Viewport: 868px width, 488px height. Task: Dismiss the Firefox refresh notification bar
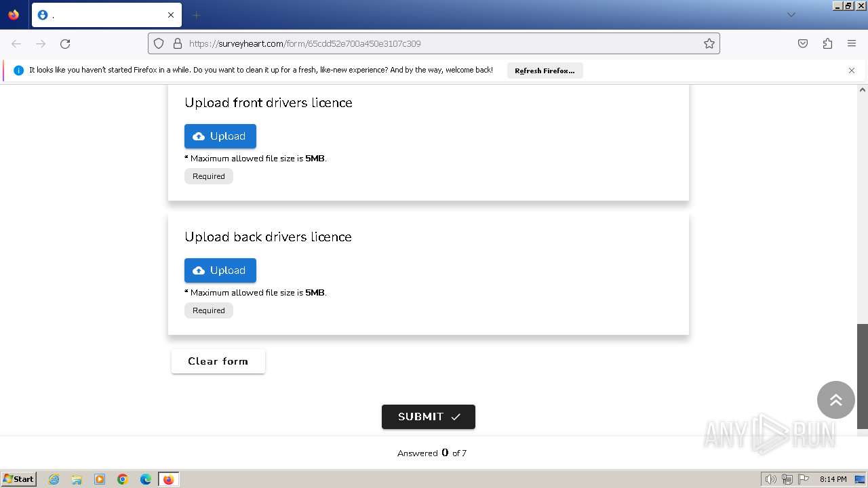point(852,70)
